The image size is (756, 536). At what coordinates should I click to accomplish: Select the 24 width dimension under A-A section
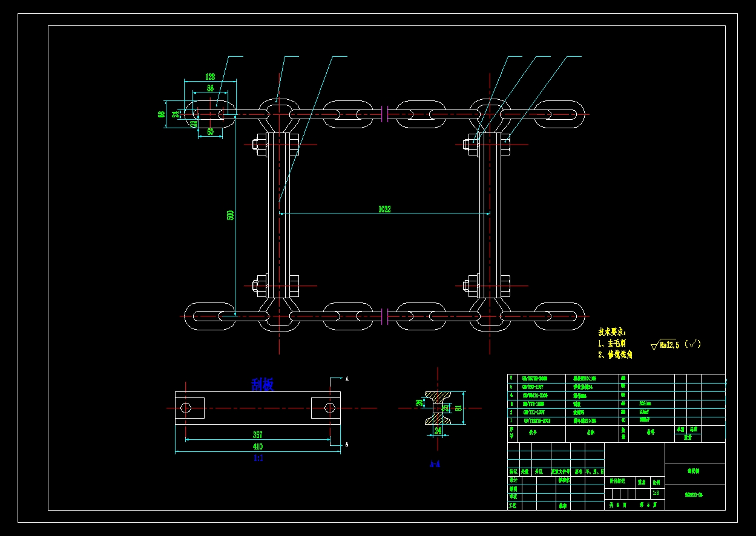pos(438,431)
